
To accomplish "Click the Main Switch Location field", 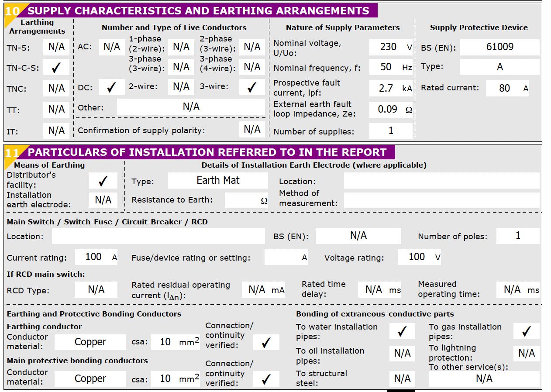I will 158,236.
